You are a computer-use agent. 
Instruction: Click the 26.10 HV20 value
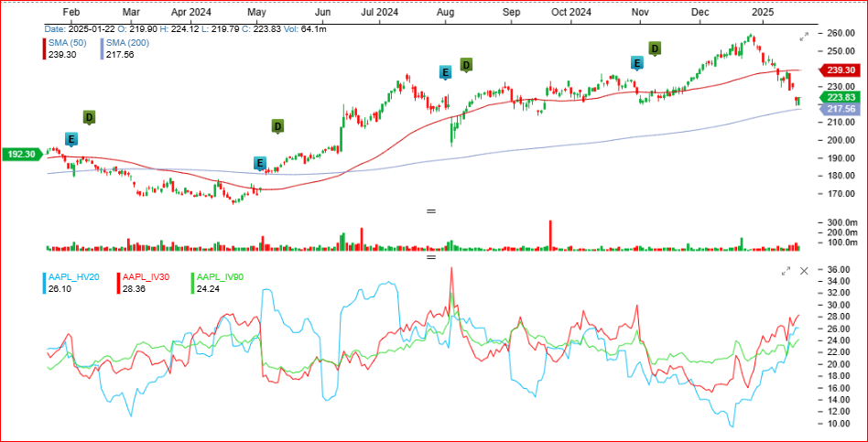59,288
